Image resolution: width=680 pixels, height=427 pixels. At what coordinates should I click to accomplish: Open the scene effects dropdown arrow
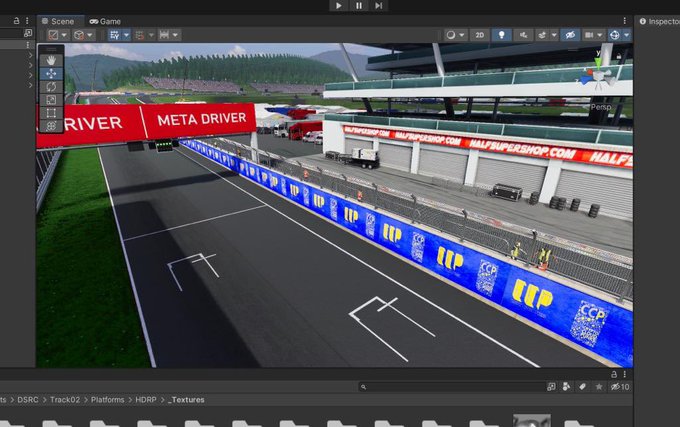point(554,35)
